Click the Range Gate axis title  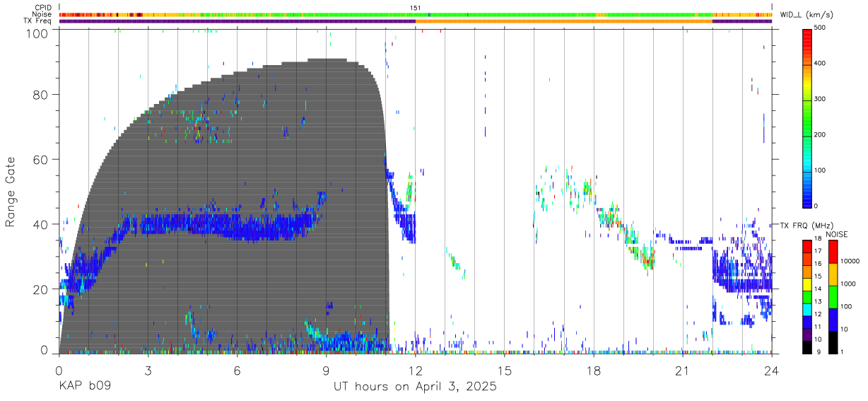point(11,192)
